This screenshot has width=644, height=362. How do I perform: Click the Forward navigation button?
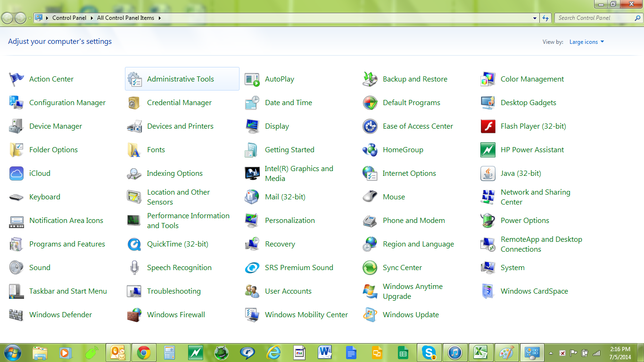pos(20,18)
